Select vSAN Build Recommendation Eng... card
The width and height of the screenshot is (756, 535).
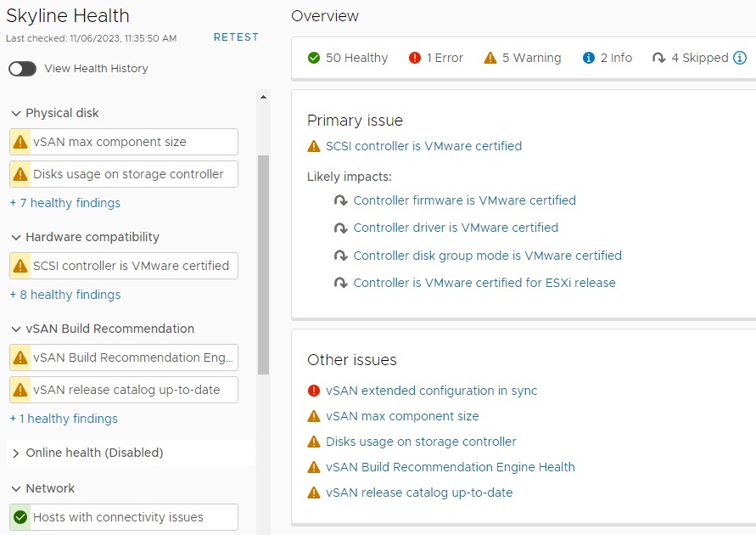tap(123, 358)
